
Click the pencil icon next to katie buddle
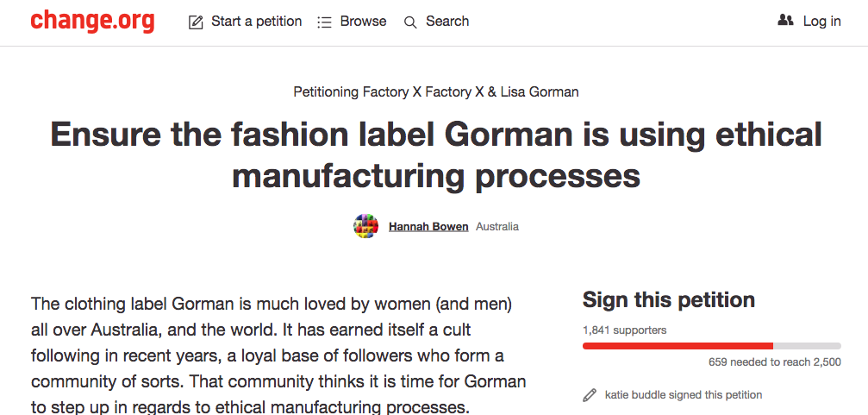(x=590, y=395)
